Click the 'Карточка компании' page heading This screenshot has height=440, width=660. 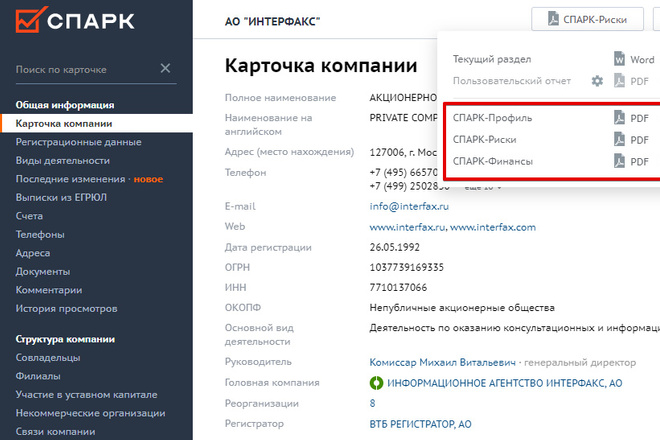pos(321,65)
